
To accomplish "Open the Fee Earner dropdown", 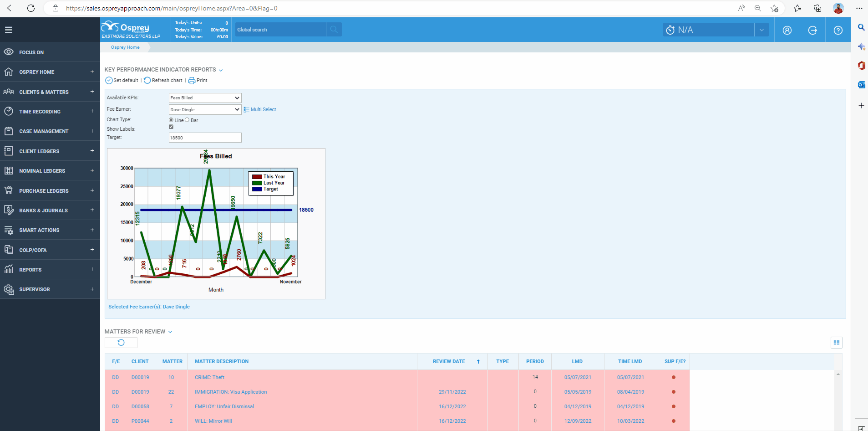I will [x=204, y=109].
